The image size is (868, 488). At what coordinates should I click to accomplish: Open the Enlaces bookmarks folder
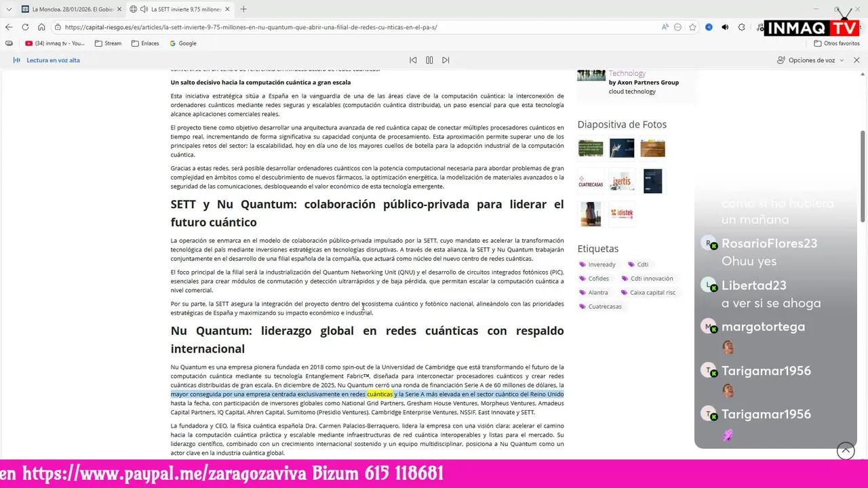[x=145, y=43]
